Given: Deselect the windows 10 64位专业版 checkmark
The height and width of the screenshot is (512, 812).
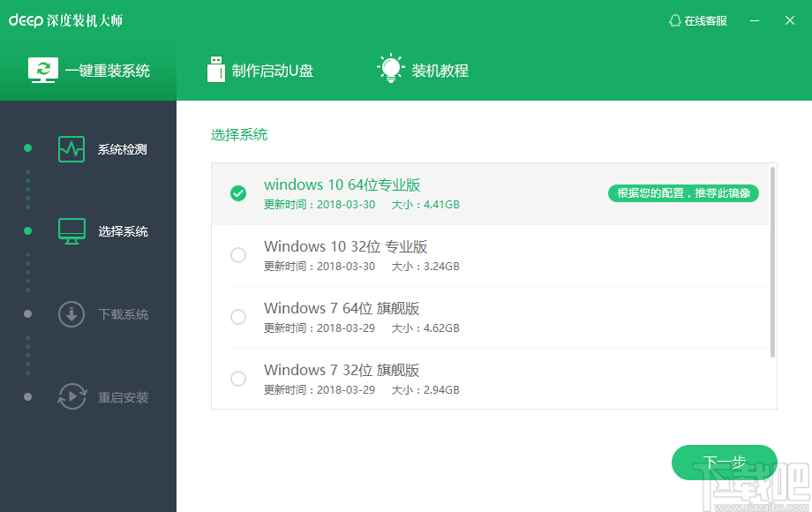Looking at the screenshot, I should 237,192.
